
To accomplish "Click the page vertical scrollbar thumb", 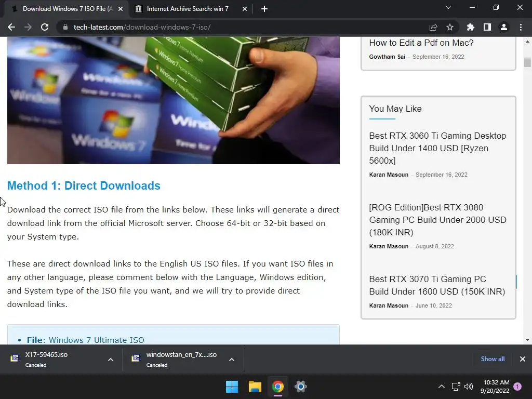I will pos(527,62).
